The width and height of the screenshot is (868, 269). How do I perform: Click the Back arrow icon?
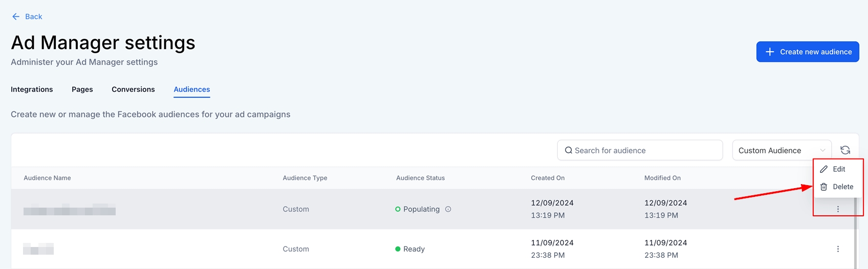(16, 17)
